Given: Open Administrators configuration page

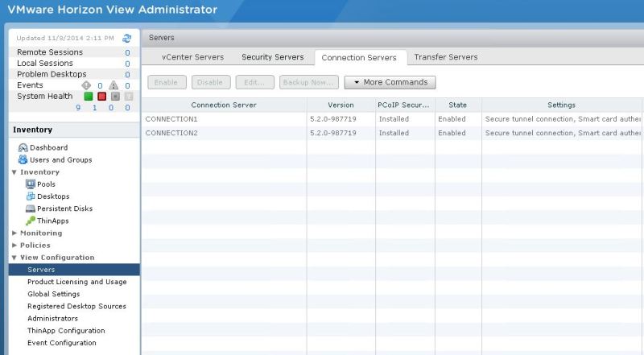Looking at the screenshot, I should pos(52,319).
